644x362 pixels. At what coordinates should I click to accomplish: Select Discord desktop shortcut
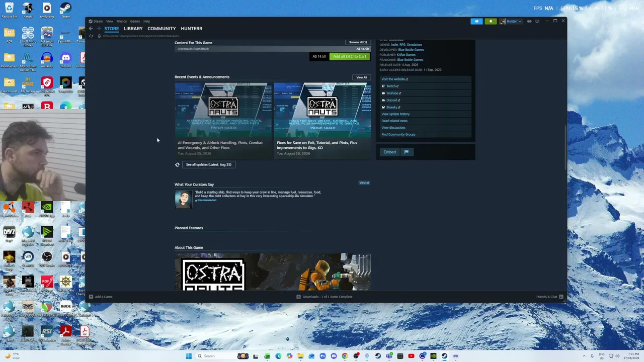(65, 60)
